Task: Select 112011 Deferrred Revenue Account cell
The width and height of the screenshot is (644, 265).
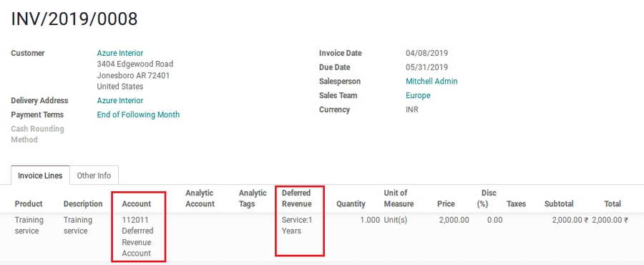Action: pos(137,236)
